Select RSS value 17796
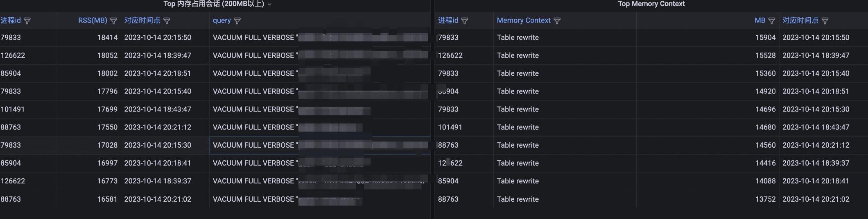The height and width of the screenshot is (219, 868). click(x=107, y=91)
